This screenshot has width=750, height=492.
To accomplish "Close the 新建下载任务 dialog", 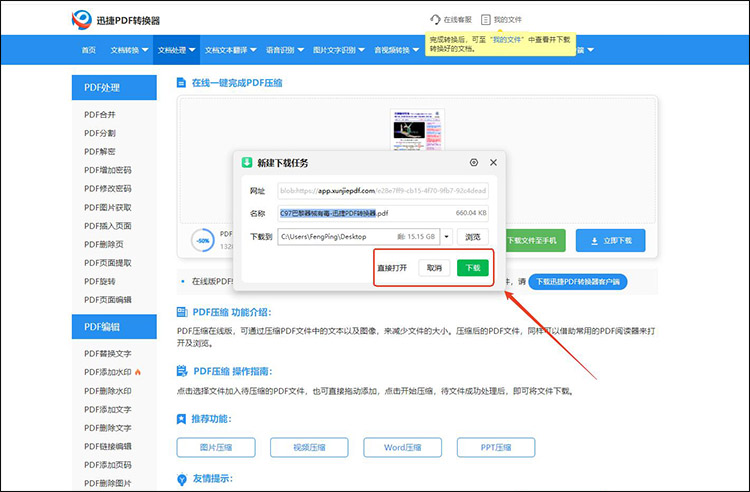I will coord(493,163).
